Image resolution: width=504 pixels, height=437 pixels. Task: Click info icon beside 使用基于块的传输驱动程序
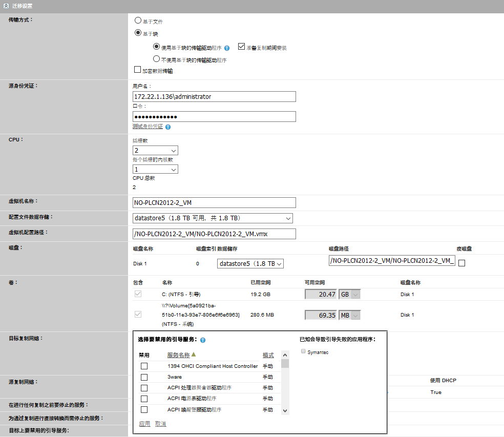pos(227,48)
